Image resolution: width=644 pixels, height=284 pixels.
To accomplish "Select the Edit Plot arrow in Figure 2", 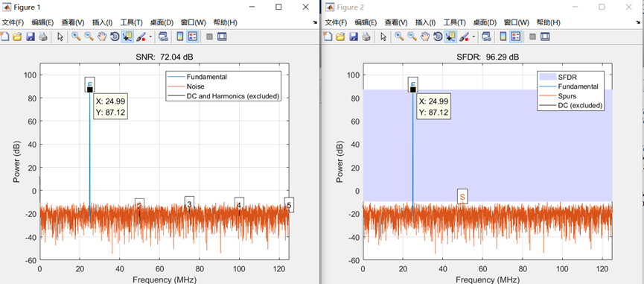I will coord(383,37).
